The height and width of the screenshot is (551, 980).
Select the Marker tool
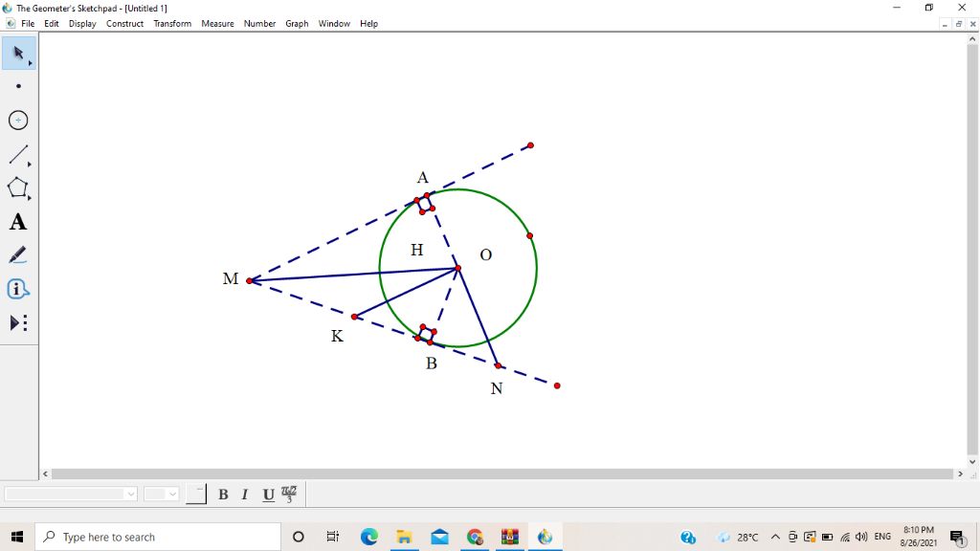click(x=19, y=254)
